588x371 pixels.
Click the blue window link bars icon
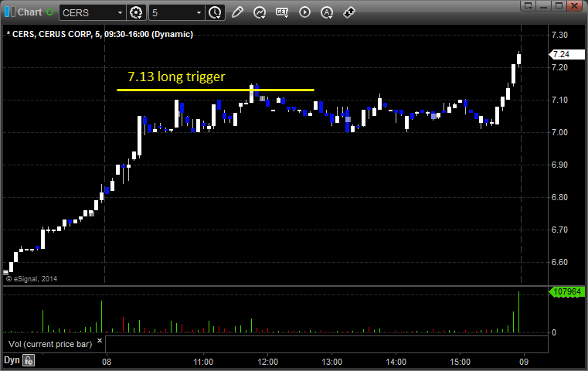pos(9,12)
